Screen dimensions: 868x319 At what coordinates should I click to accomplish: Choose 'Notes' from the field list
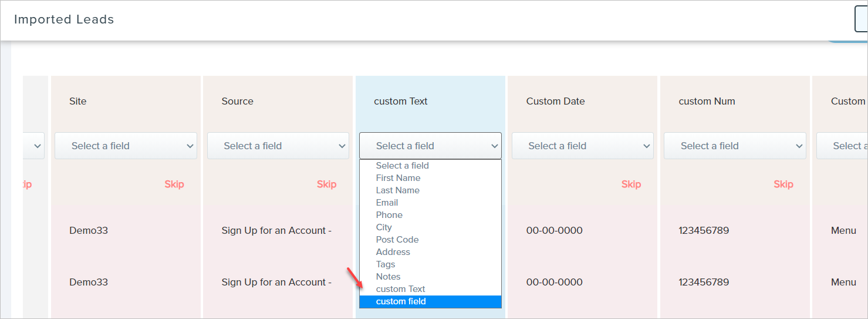click(388, 277)
